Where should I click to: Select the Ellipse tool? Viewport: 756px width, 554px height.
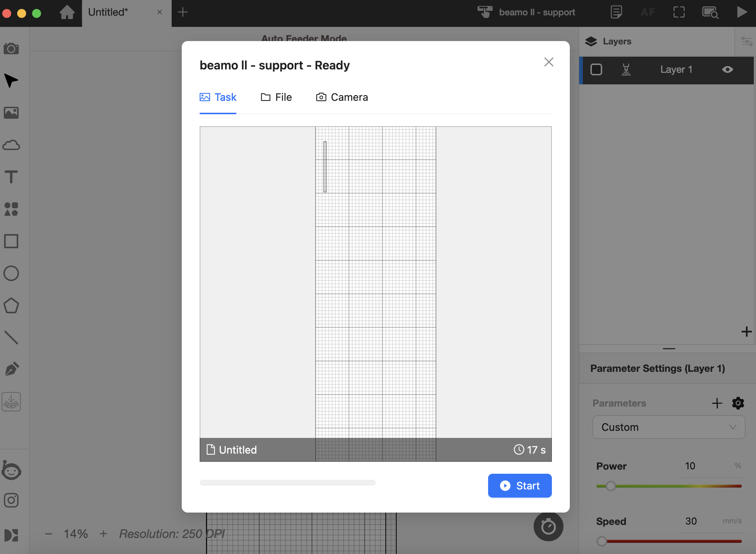click(11, 273)
